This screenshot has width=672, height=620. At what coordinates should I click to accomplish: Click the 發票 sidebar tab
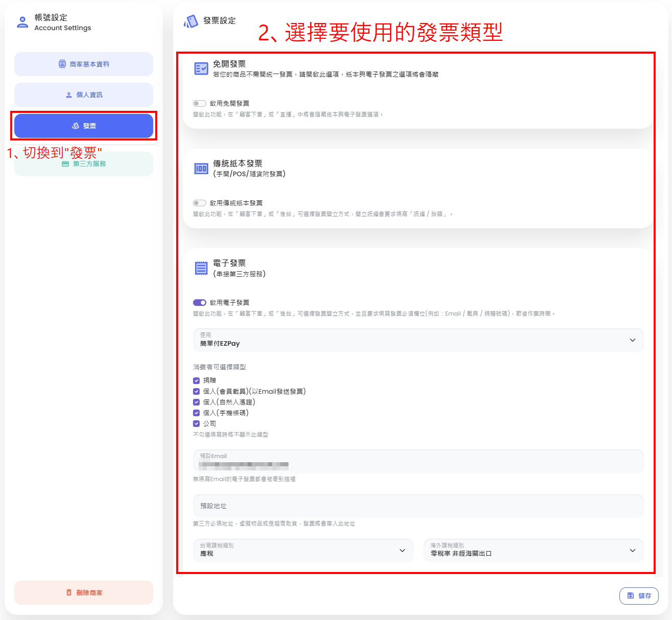pyautogui.click(x=84, y=126)
